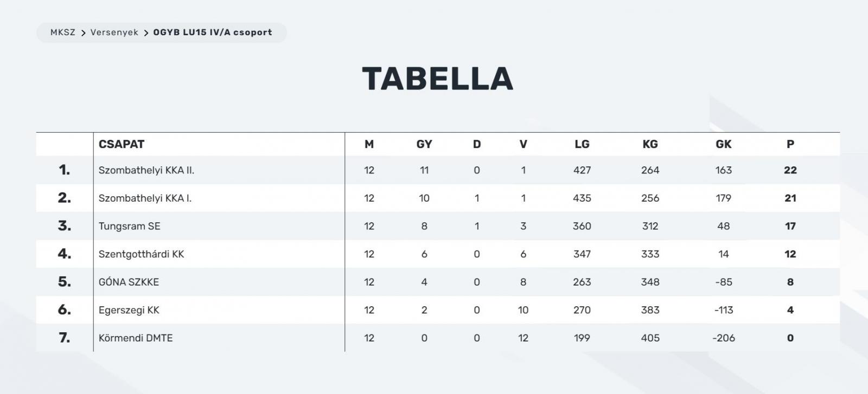Select the Szombathelyi KKA II. team row

(146, 170)
